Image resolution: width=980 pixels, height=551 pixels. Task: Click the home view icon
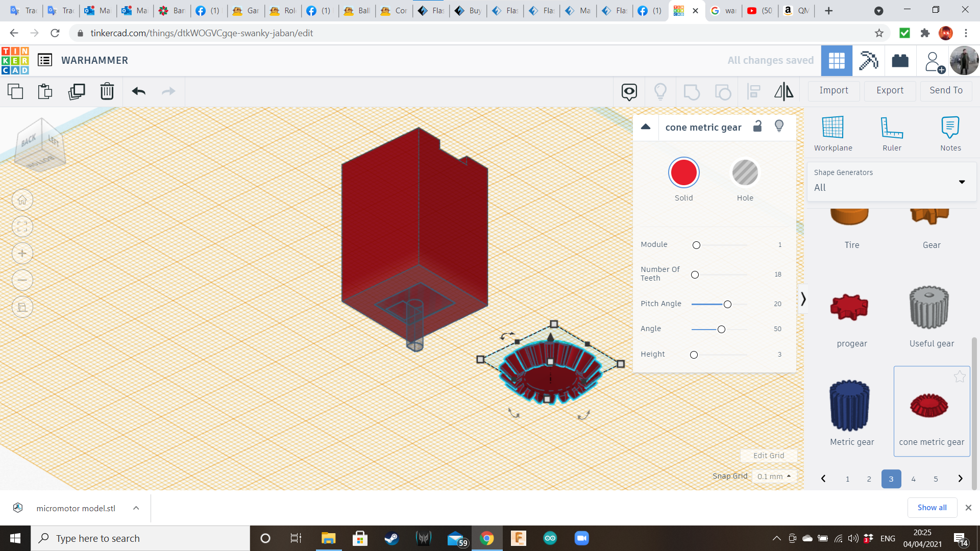[x=22, y=200]
